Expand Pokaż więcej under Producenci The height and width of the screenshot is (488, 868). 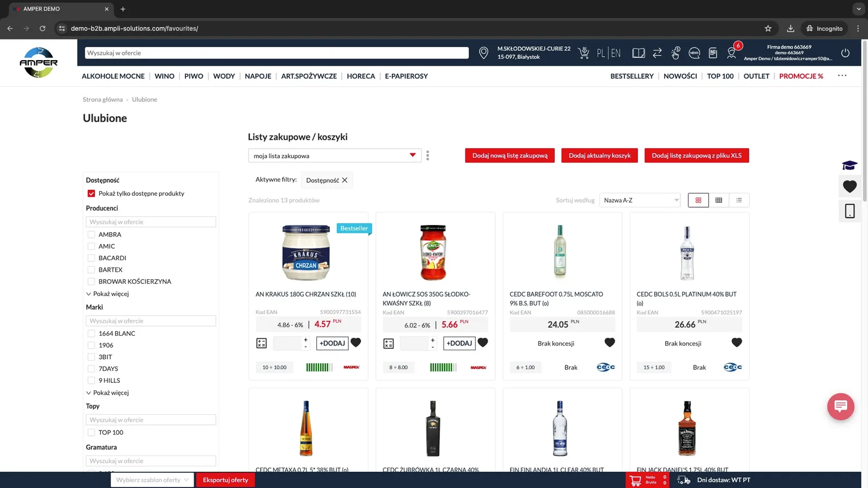107,294
